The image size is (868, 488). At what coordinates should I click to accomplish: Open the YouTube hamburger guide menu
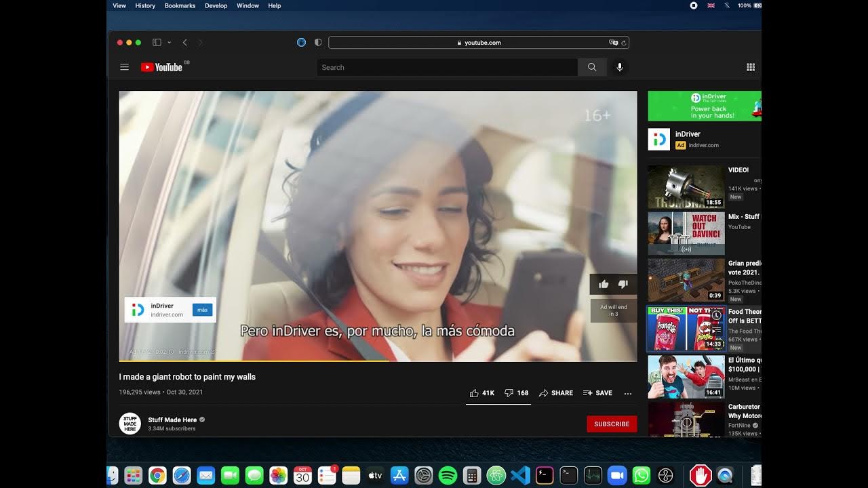(124, 67)
